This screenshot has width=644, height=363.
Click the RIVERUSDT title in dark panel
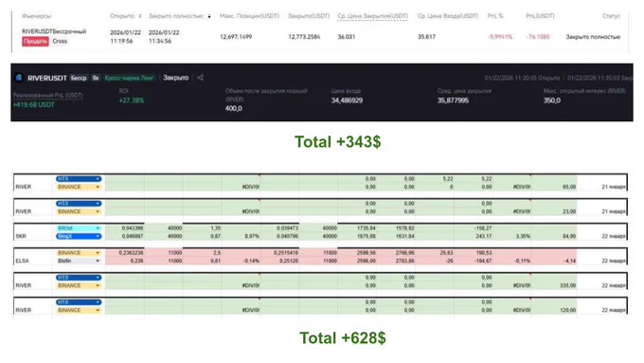[x=46, y=78]
